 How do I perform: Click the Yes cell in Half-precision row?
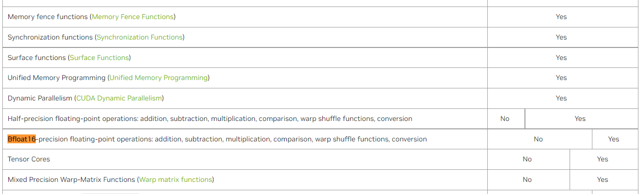point(580,119)
